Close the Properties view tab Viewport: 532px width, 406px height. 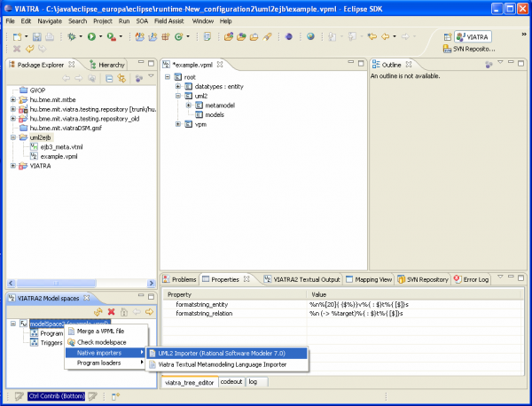[x=246, y=279]
